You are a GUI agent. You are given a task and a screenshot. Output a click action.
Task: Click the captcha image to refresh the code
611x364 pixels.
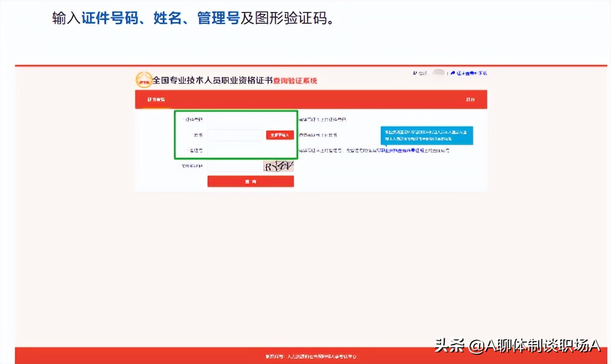[x=278, y=166]
